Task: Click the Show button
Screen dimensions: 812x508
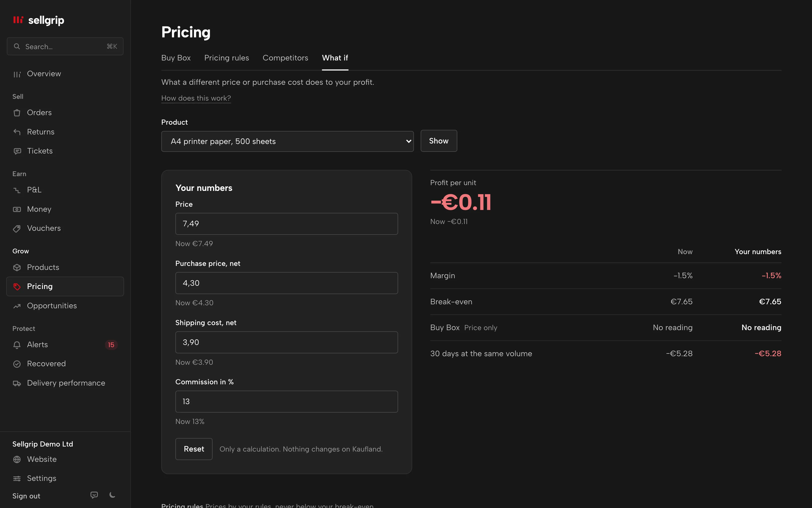Action: coord(439,141)
